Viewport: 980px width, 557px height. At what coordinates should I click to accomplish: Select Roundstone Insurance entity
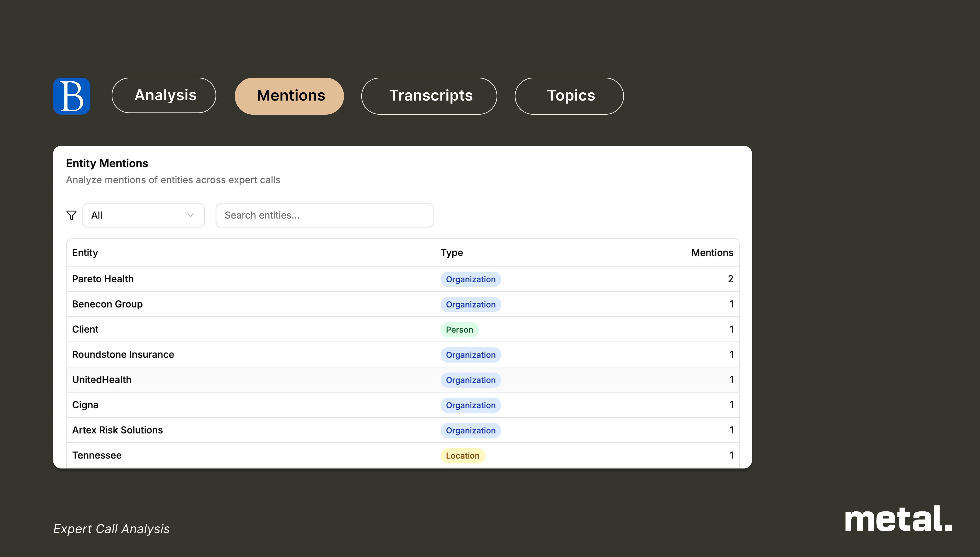[x=123, y=355]
